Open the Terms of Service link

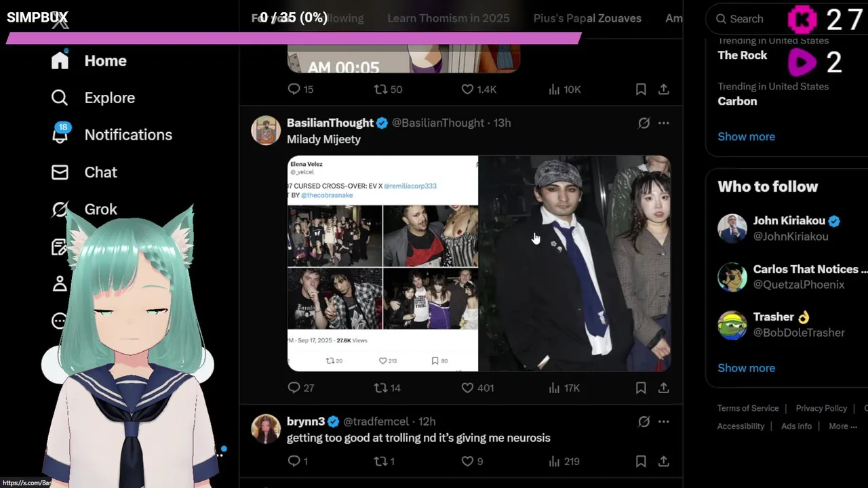click(748, 408)
